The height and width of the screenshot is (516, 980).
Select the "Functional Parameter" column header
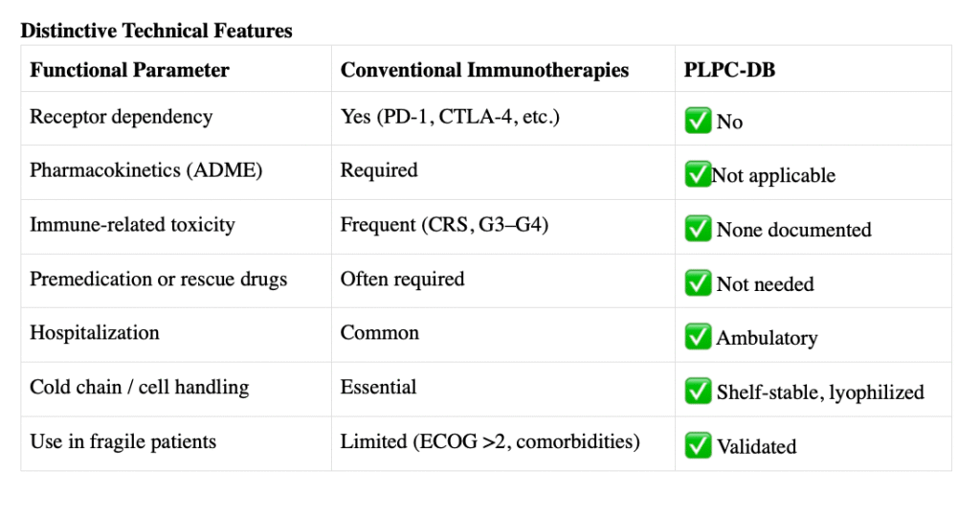[176, 69]
